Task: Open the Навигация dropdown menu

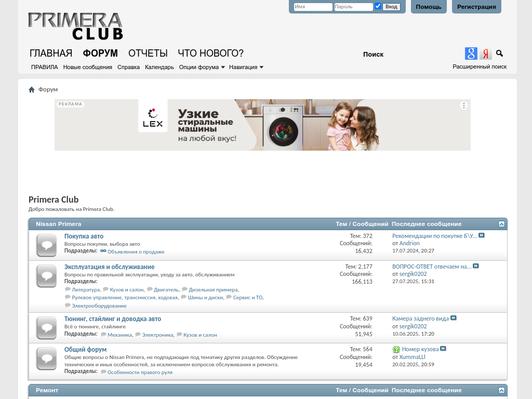Action: [x=246, y=67]
